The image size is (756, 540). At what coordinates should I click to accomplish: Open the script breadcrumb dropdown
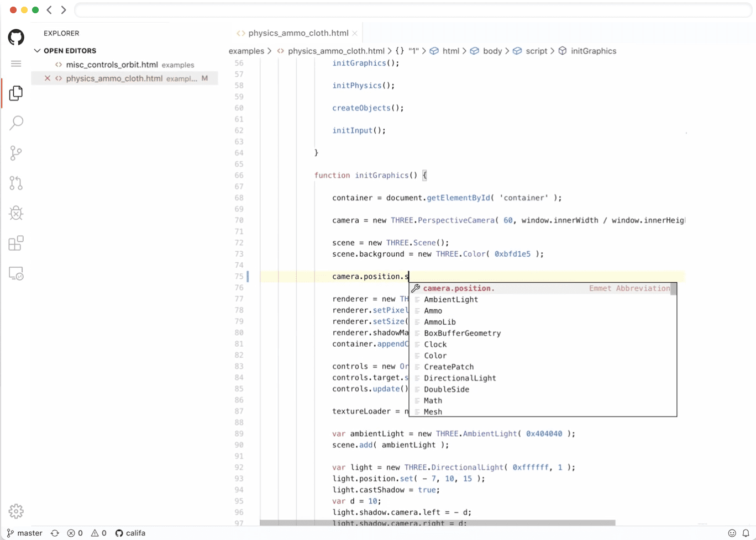click(535, 51)
